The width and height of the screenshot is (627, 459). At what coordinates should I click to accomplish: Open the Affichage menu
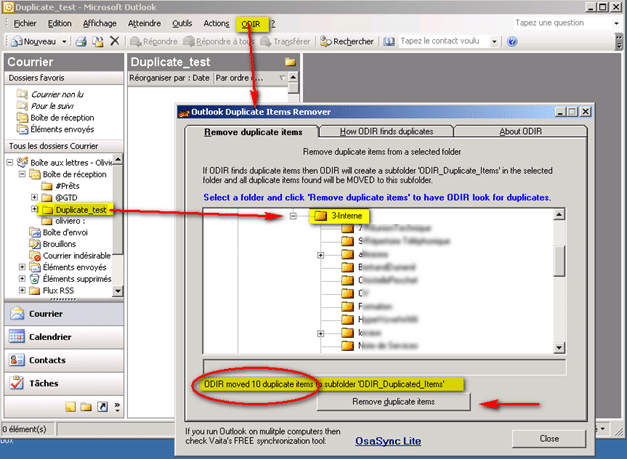point(100,24)
